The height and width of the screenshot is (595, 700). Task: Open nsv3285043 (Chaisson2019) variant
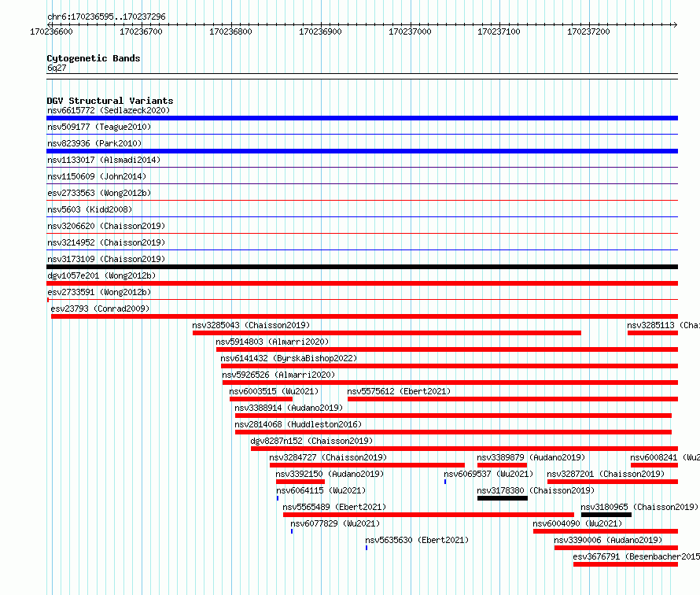pos(251,325)
